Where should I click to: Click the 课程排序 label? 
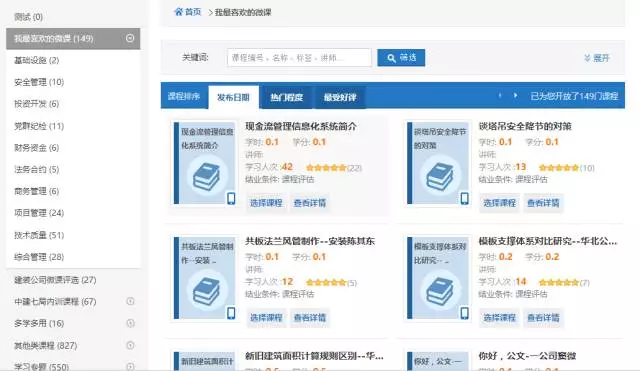coord(184,97)
